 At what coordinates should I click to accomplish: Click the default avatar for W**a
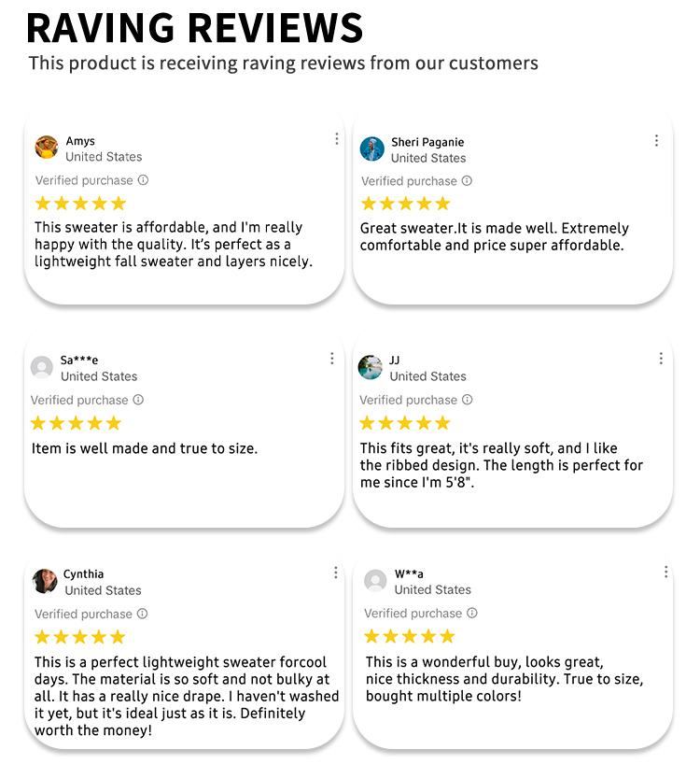pos(375,581)
